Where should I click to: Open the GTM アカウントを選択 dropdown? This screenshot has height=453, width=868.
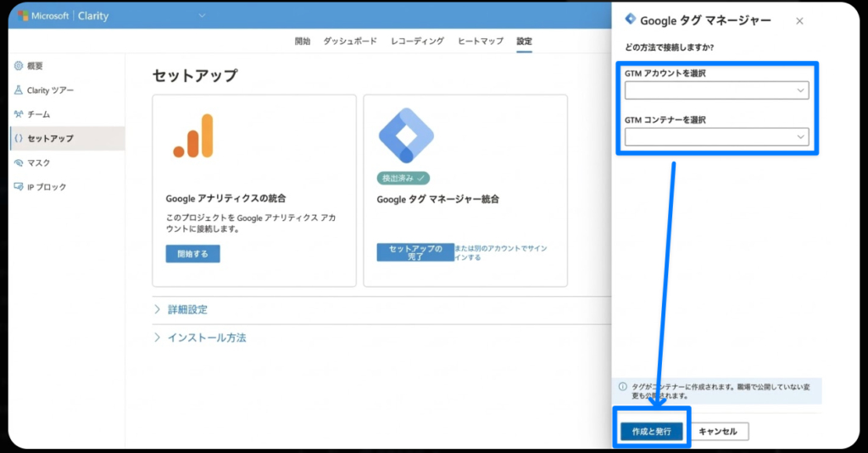click(x=716, y=91)
